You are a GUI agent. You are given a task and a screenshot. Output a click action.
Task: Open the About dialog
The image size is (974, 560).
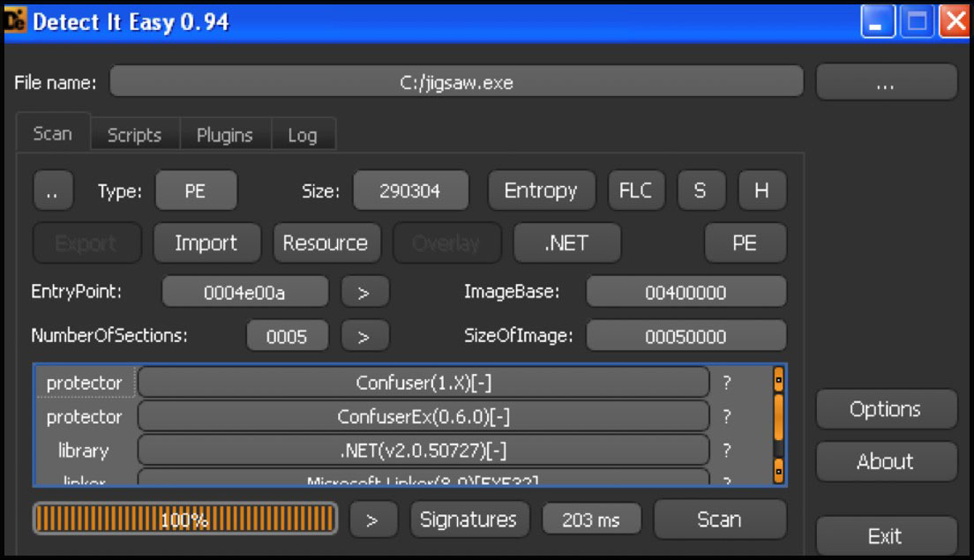[x=886, y=461]
